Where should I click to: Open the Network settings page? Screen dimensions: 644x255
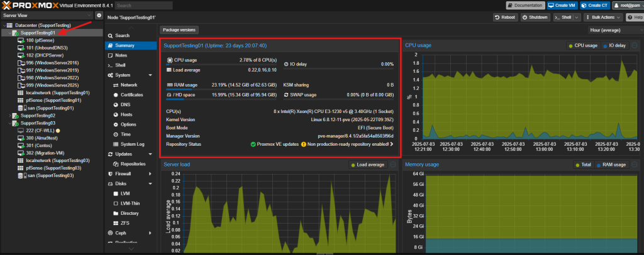(x=129, y=85)
